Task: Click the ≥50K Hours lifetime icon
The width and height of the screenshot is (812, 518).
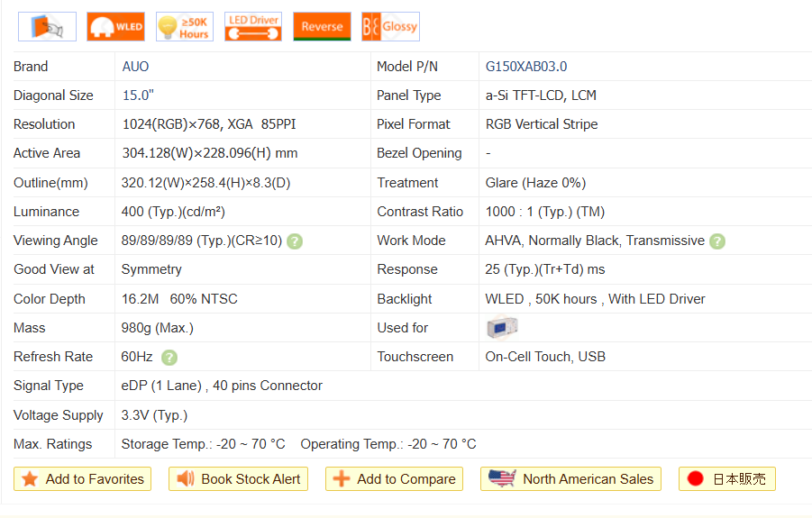Action: 185,26
